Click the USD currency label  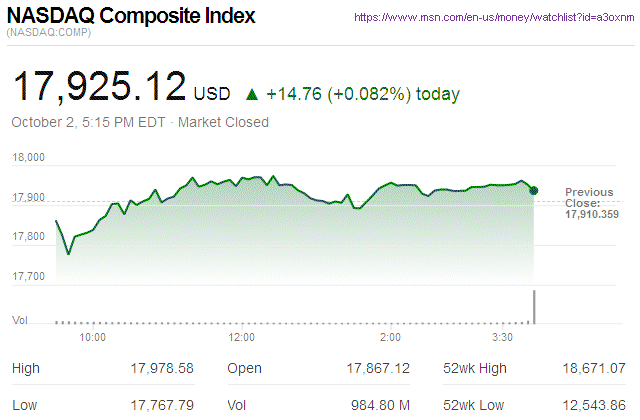212,95
